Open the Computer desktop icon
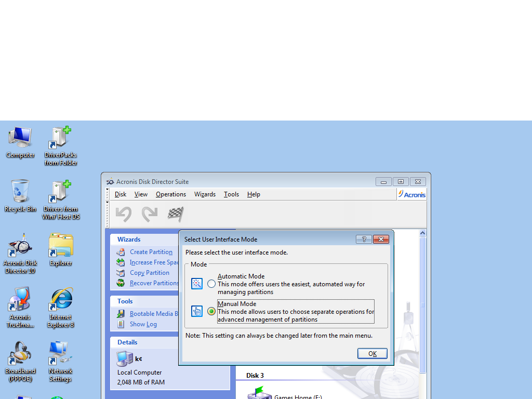 (x=20, y=142)
